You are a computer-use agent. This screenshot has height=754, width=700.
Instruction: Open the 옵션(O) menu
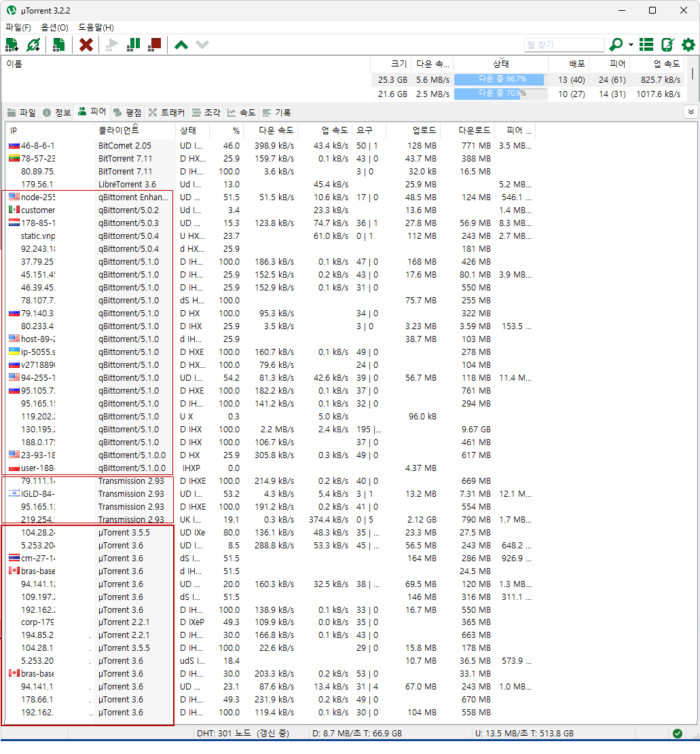pos(55,27)
